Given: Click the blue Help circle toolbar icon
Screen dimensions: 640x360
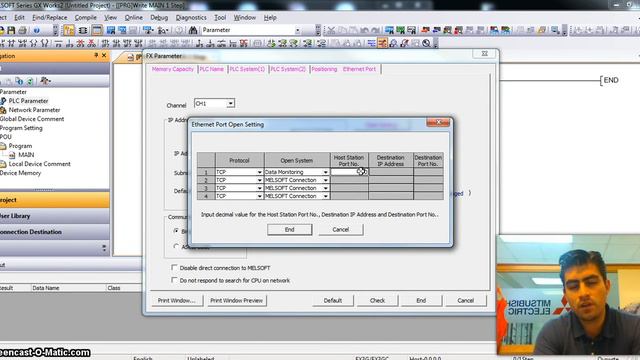Looking at the screenshot, I should pos(36,30).
